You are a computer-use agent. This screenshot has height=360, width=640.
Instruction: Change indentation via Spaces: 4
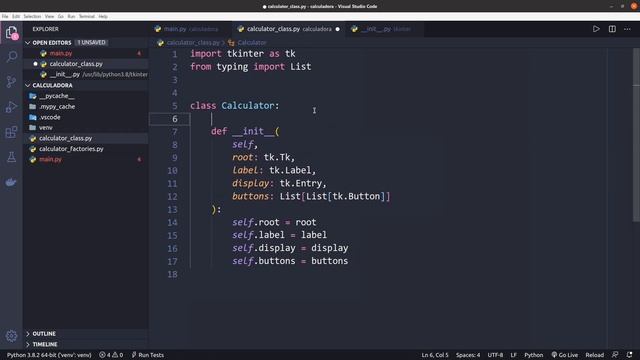coord(468,355)
